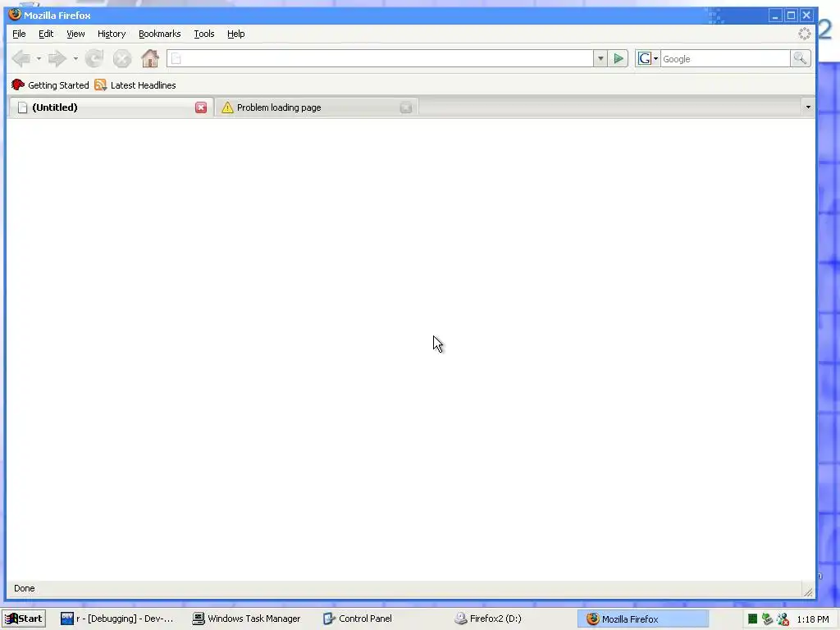Click the Back navigation arrow

click(x=21, y=58)
